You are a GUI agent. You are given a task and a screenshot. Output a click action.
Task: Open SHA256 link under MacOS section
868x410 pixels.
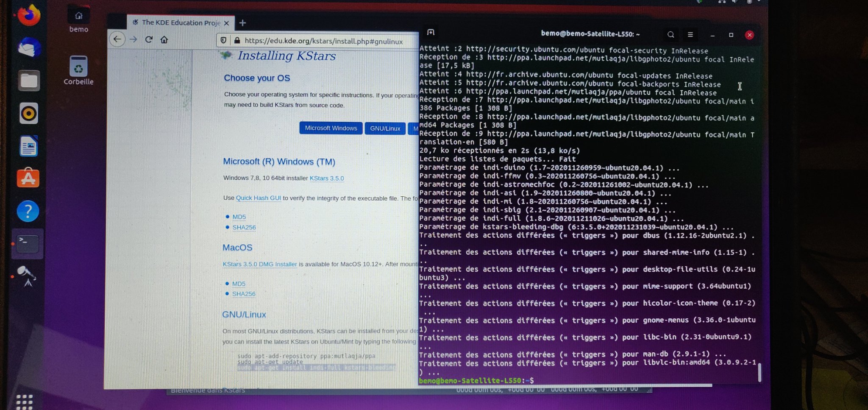click(244, 294)
